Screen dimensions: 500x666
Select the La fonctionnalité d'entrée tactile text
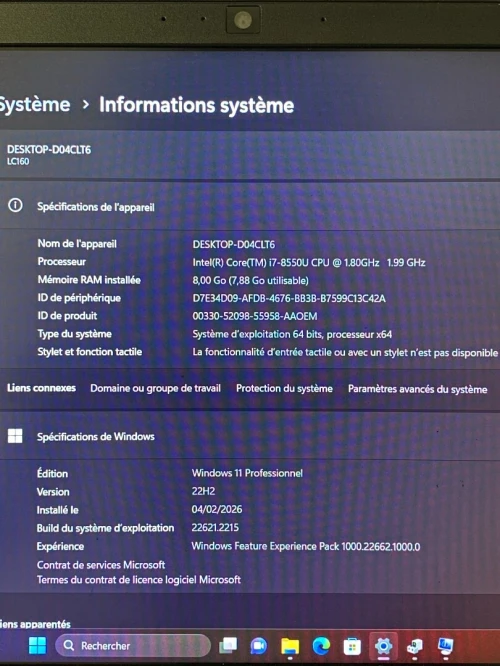pos(345,353)
